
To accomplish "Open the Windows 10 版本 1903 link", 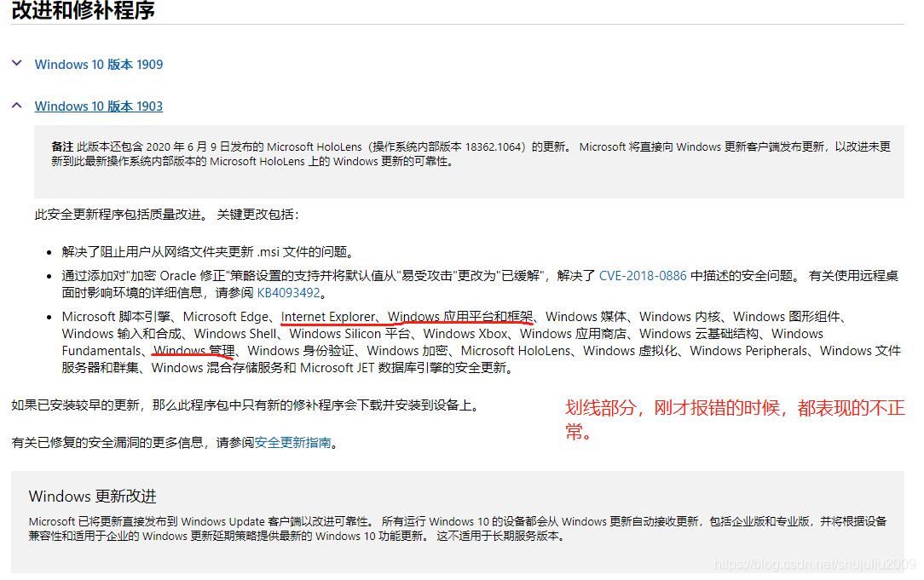I will tap(98, 106).
